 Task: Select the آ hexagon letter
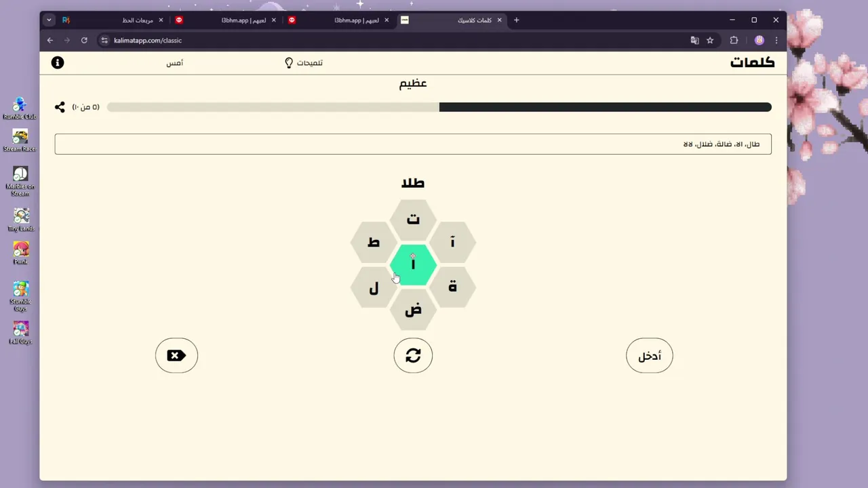pyautogui.click(x=452, y=242)
